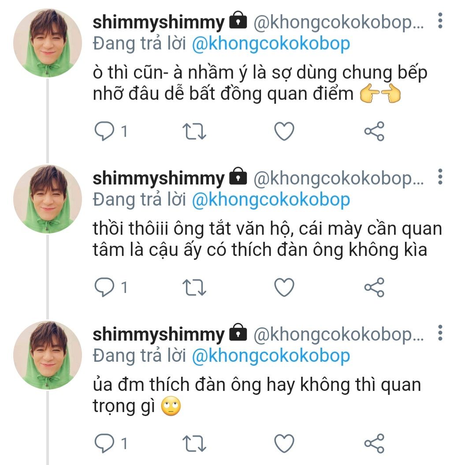Viewport: 476px width, 465px height.
Task: Open more options on the third tweet
Action: pos(440,334)
